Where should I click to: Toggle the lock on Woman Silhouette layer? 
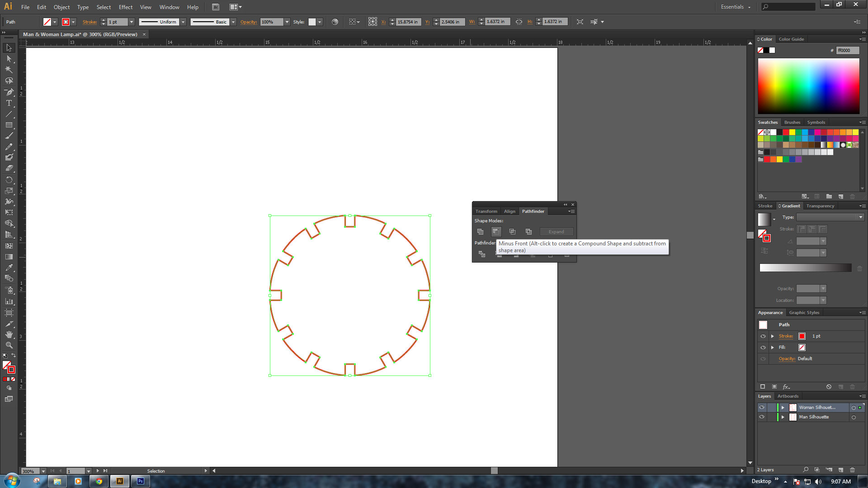771,407
